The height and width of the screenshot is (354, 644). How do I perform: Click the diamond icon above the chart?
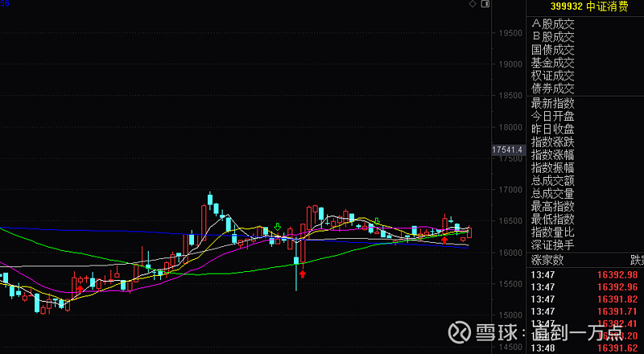(473, 4)
